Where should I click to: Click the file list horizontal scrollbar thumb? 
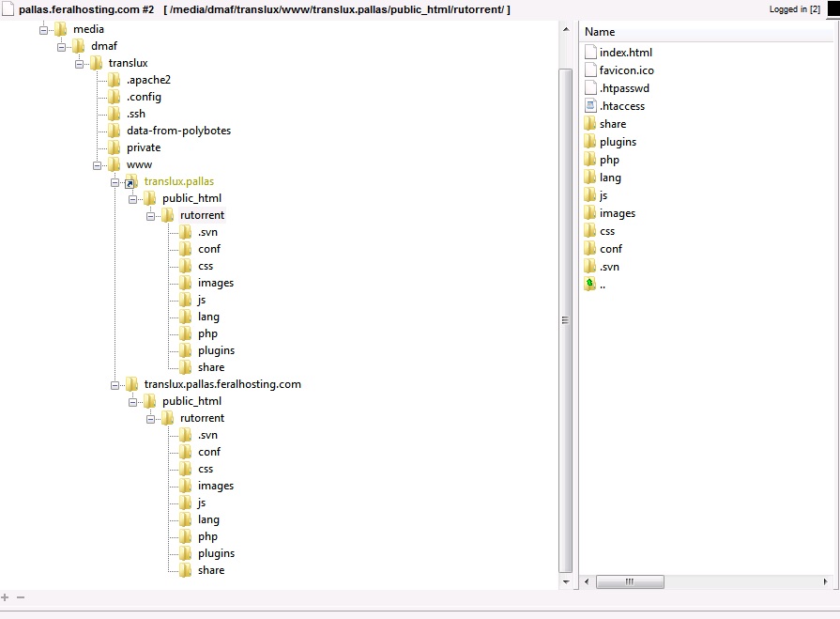click(630, 581)
